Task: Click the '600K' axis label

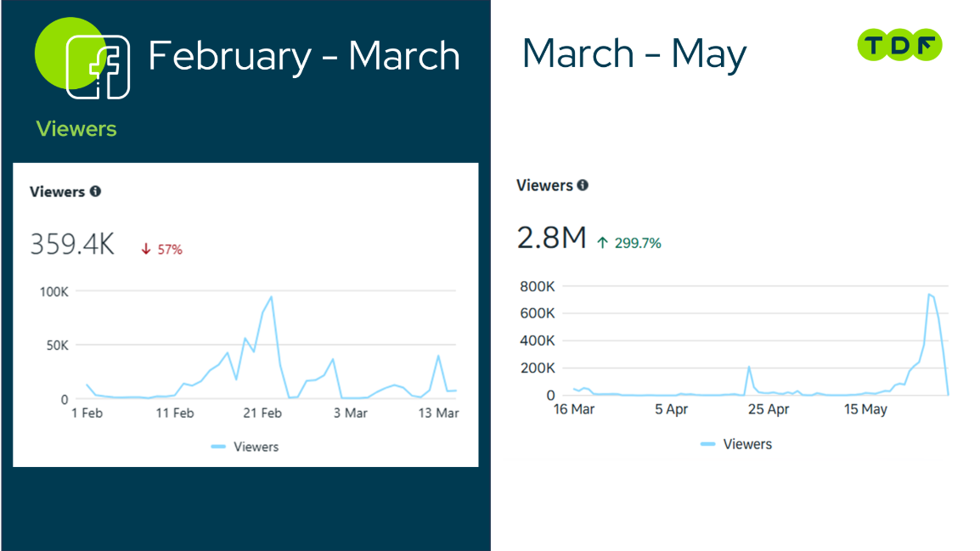Action: coord(537,313)
